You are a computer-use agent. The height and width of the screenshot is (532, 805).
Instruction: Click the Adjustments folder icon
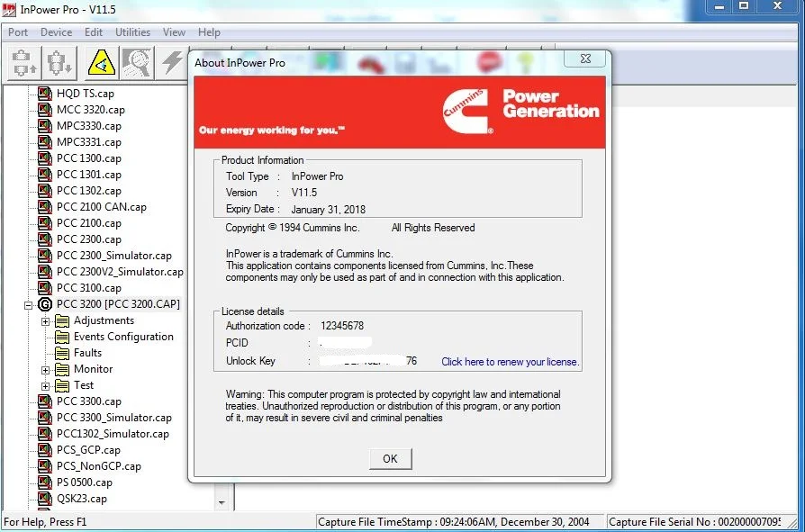[62, 320]
